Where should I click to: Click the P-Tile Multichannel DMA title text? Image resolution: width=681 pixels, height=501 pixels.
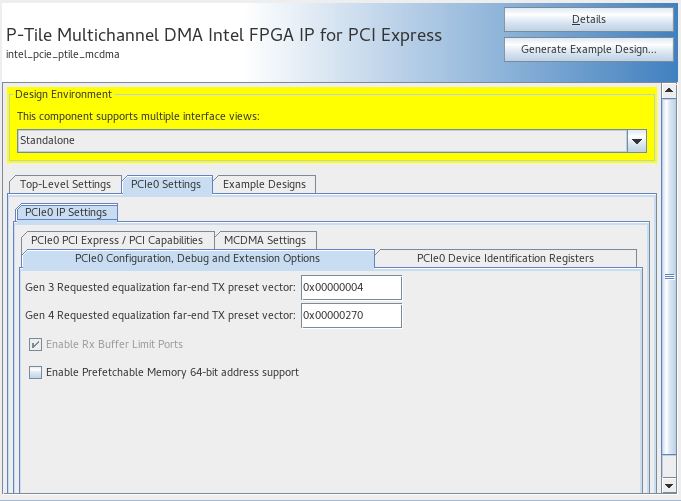(224, 34)
